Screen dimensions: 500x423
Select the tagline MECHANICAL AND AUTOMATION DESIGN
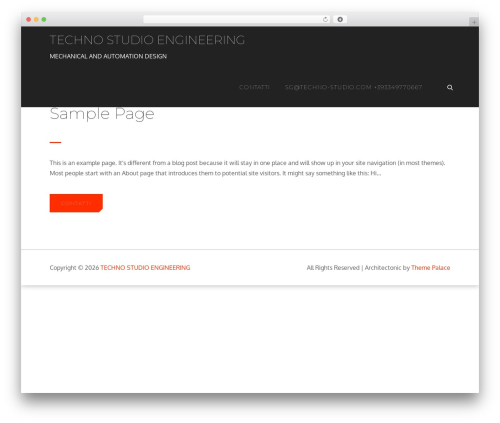click(108, 56)
